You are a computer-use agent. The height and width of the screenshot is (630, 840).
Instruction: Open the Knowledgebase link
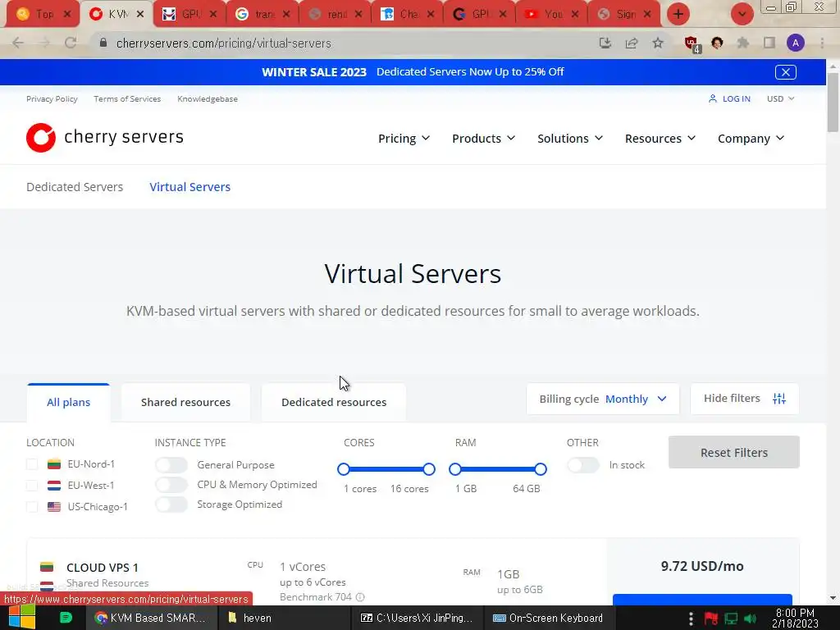click(208, 98)
